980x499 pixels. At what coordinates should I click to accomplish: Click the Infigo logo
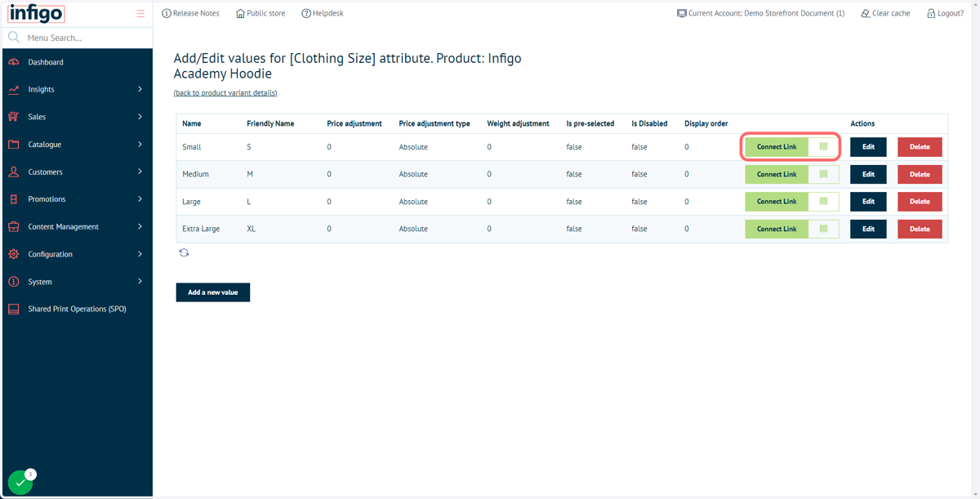click(36, 13)
